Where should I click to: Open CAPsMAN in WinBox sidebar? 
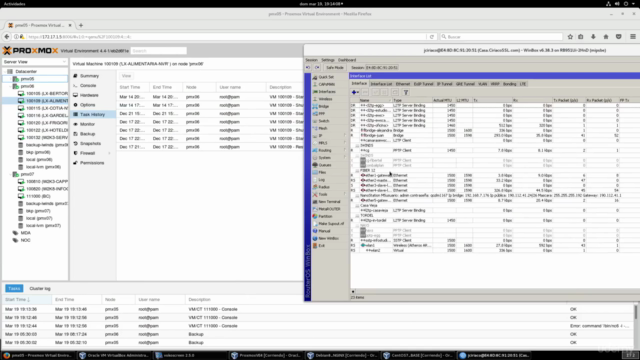(x=326, y=84)
